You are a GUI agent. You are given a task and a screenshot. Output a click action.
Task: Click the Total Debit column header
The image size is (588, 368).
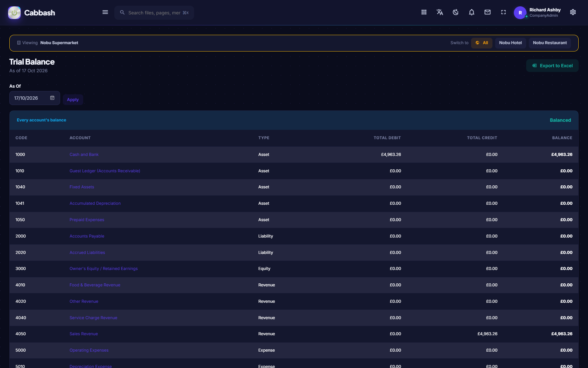coord(387,138)
